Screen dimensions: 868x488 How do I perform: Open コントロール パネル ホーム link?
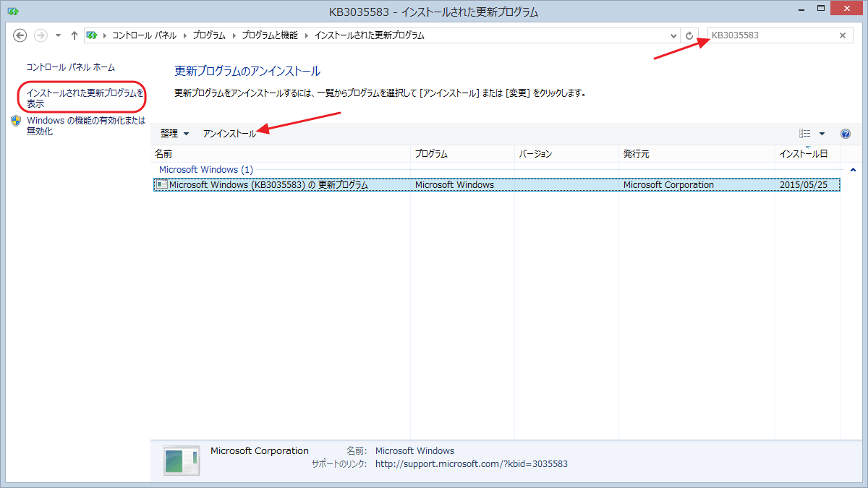pos(70,67)
